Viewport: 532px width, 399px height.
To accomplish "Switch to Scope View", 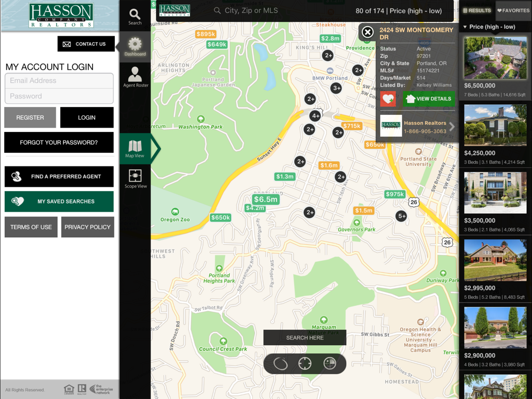I will (135, 179).
